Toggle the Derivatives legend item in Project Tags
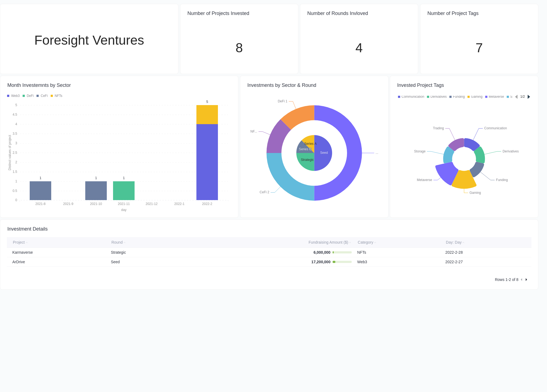The height and width of the screenshot is (392, 547). pyautogui.click(x=437, y=97)
